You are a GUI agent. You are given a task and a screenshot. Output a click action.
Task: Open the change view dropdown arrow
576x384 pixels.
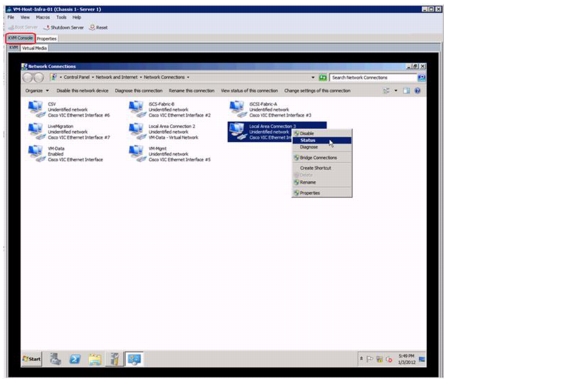396,91
